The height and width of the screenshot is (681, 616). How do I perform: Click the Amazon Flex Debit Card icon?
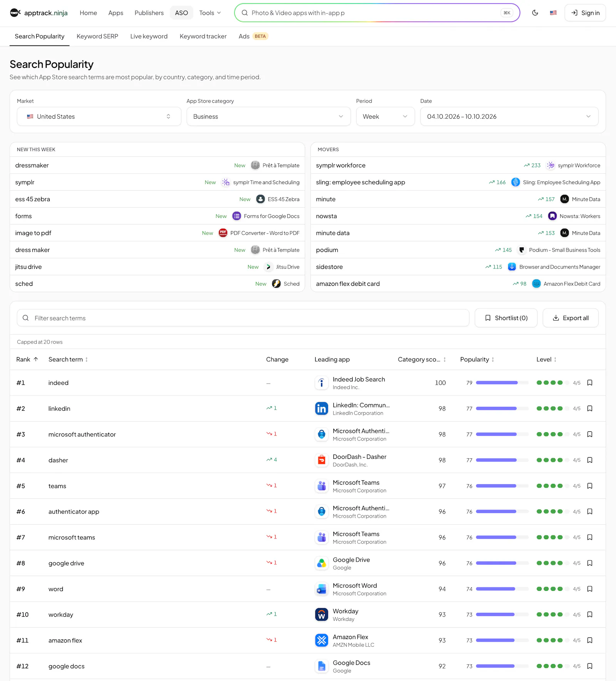(536, 284)
